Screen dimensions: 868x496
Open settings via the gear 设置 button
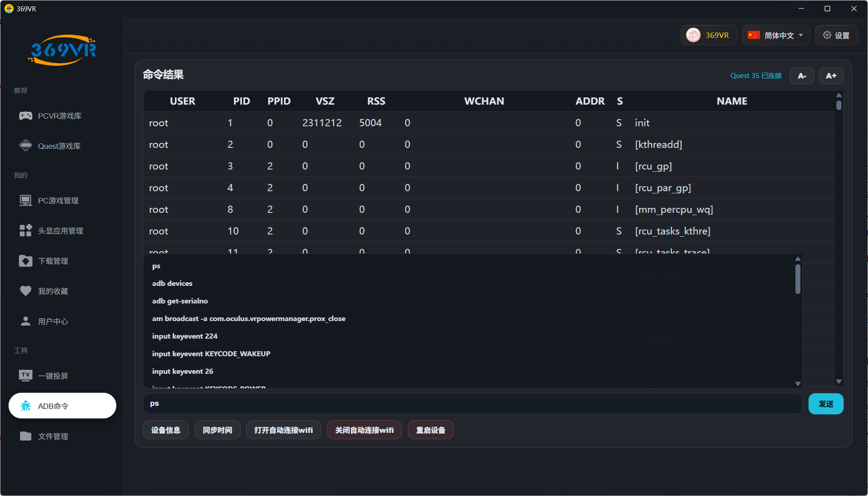click(x=836, y=35)
